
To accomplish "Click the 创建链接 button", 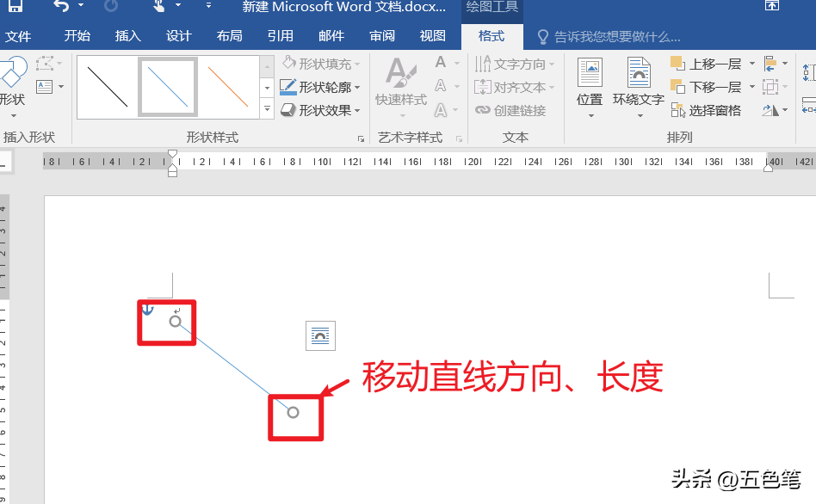I will pos(510,110).
